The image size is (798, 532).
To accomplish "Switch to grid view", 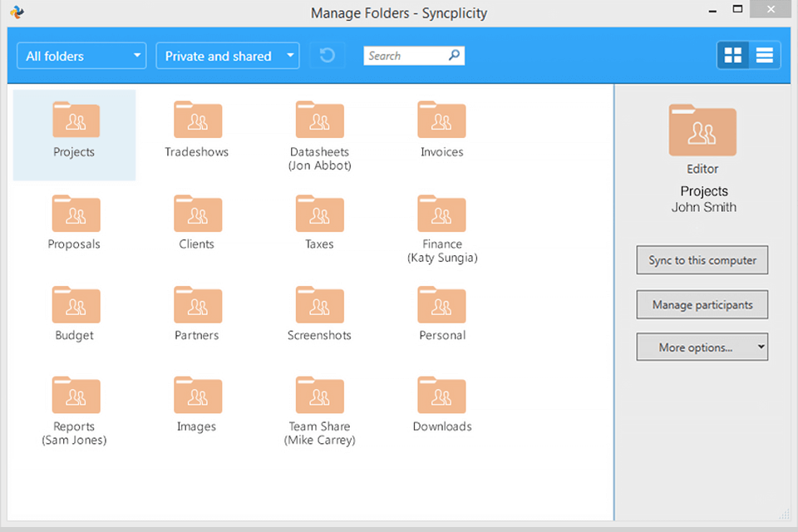I will (733, 55).
